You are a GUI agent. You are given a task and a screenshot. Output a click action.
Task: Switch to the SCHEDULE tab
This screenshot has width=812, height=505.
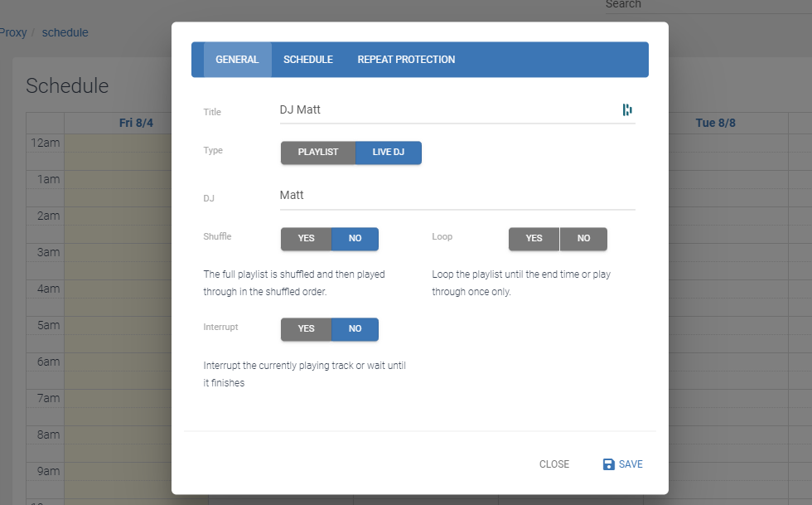point(308,60)
